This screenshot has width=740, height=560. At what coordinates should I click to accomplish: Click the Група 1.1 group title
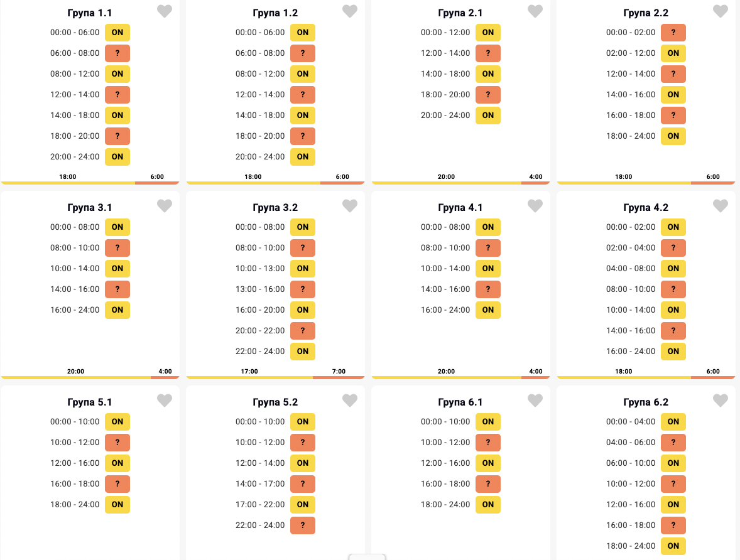(90, 13)
